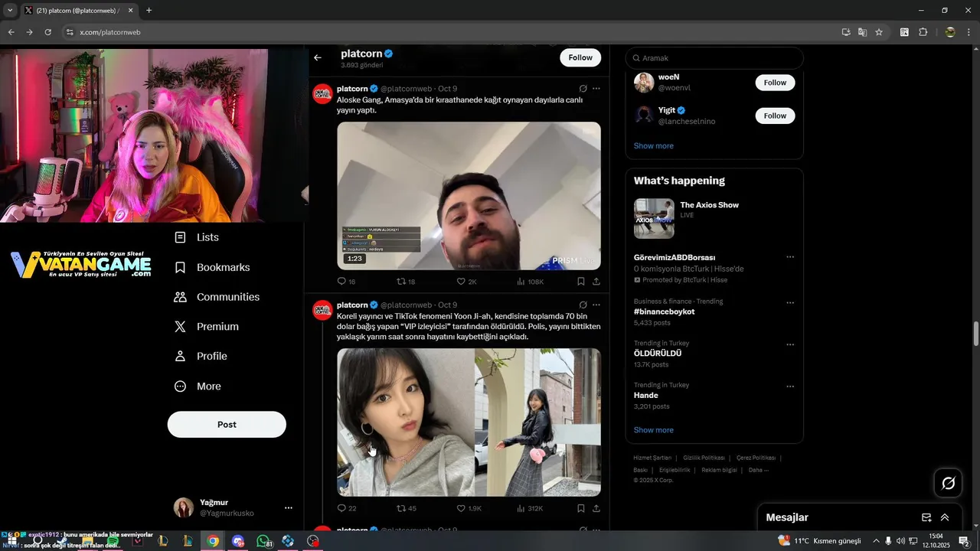
Task: Expand the Mesajlar drawer
Action: (945, 517)
